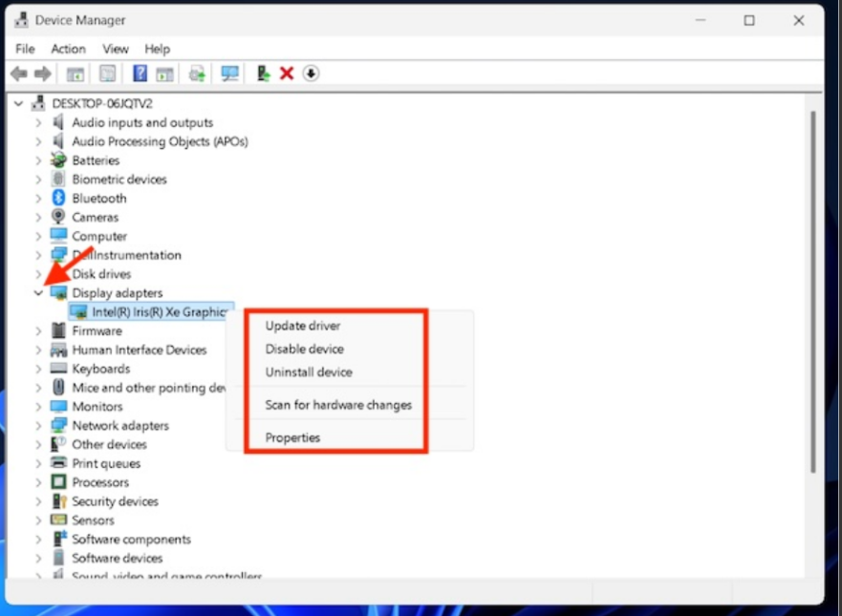Open the Properties sheet toolbar icon
This screenshot has height=616, width=842.
coord(107,74)
